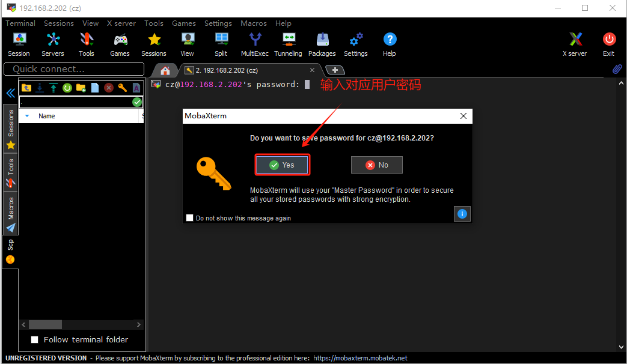Click the file list scroll right arrow

pyautogui.click(x=139, y=324)
